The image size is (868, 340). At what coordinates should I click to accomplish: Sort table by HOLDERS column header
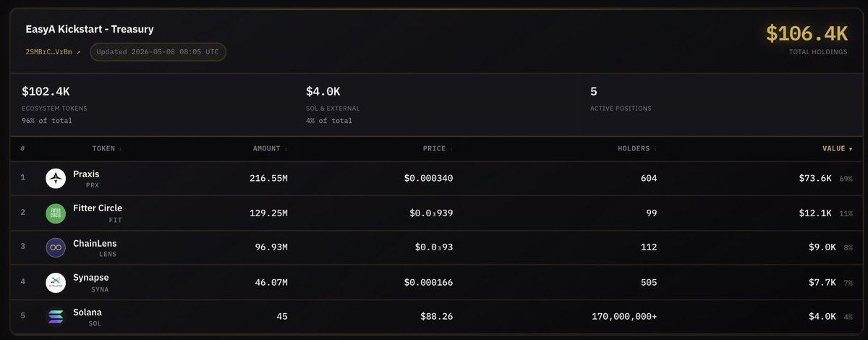(x=639, y=148)
